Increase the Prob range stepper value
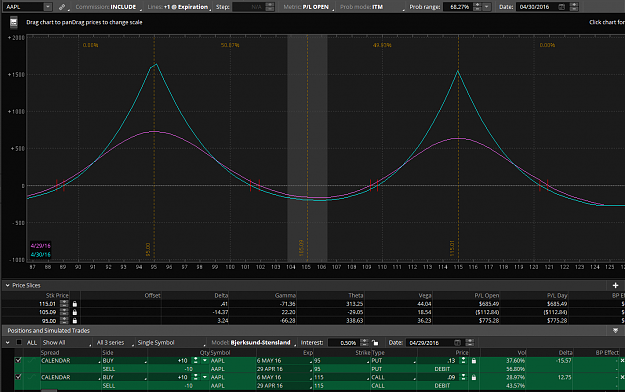This screenshot has height=392, width=625. pyautogui.click(x=477, y=5)
